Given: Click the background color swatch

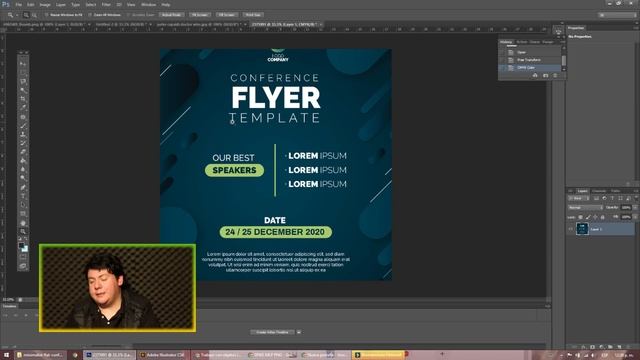Looking at the screenshot, I should [x=25, y=249].
